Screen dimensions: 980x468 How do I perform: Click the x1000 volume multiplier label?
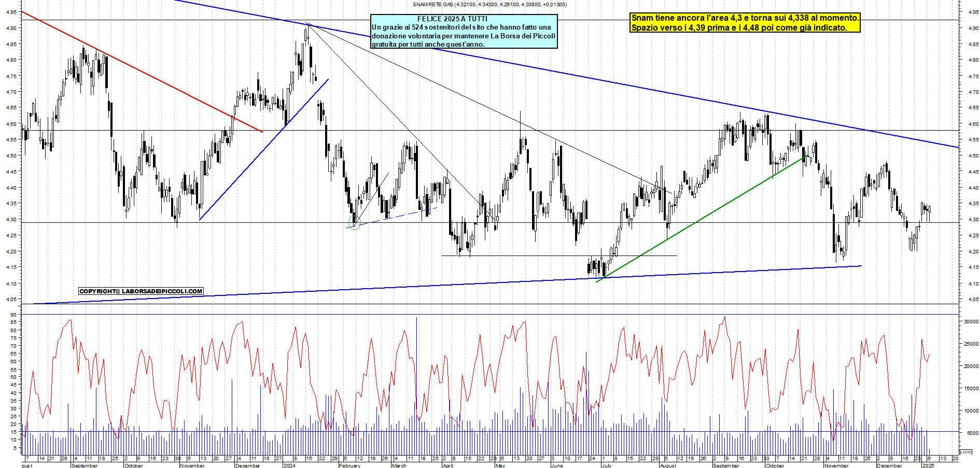pos(966,452)
